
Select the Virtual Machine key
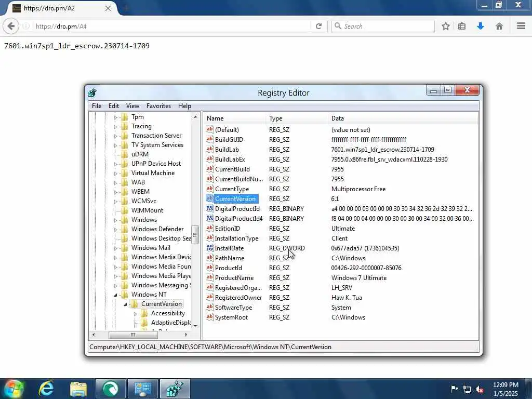click(x=153, y=172)
